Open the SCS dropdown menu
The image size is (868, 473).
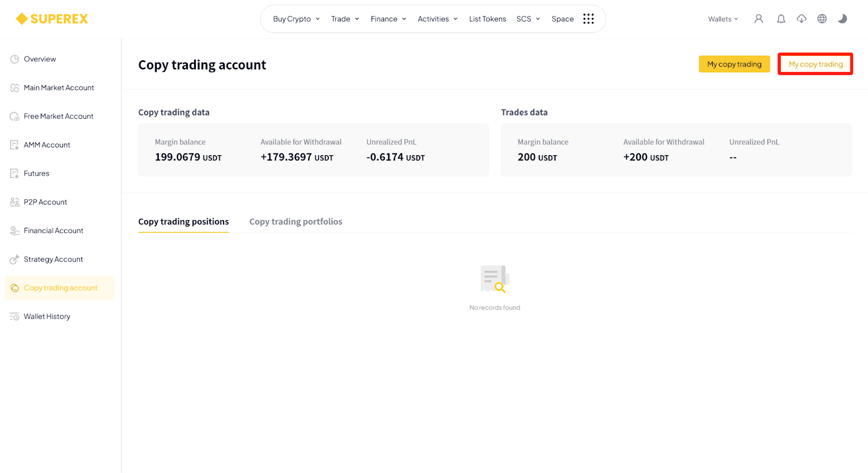coord(528,19)
